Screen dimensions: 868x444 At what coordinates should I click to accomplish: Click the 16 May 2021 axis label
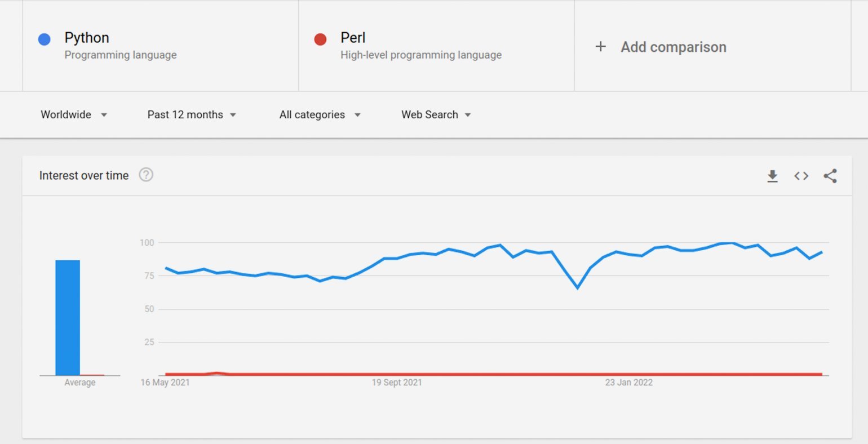pos(165,382)
